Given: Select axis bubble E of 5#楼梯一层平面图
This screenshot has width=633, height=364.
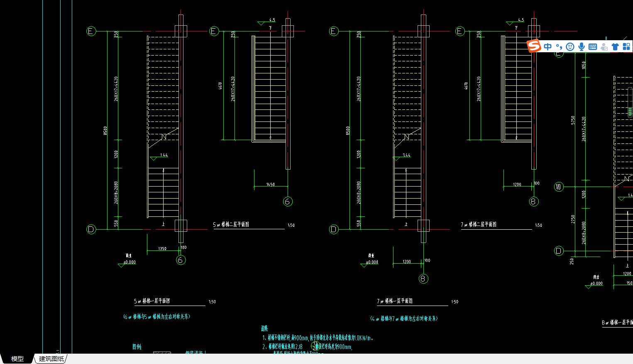Looking at the screenshot, I should pos(91,31).
